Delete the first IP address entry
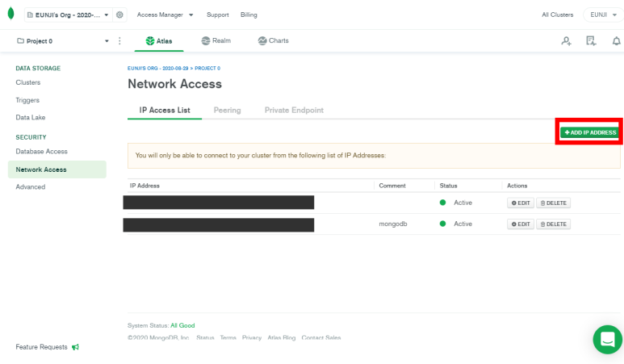The height and width of the screenshot is (364, 624). (x=553, y=203)
